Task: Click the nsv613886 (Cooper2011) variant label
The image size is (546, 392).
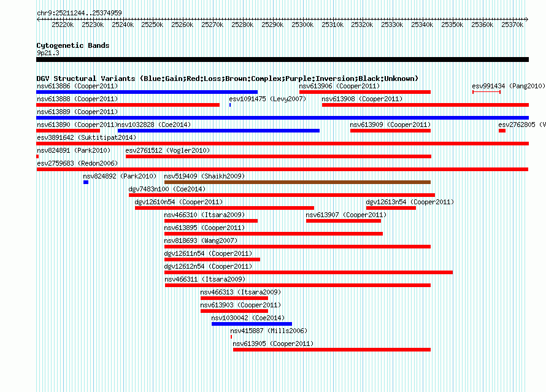Action: pyautogui.click(x=77, y=86)
